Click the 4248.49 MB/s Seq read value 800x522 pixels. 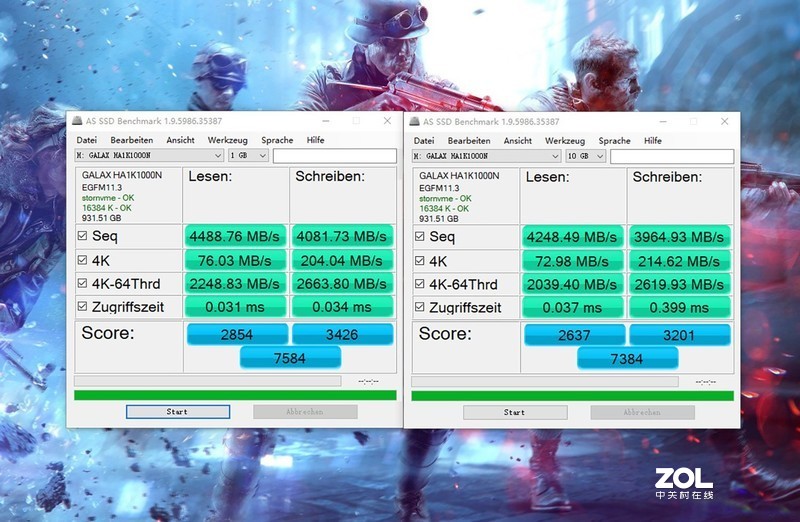click(x=572, y=237)
